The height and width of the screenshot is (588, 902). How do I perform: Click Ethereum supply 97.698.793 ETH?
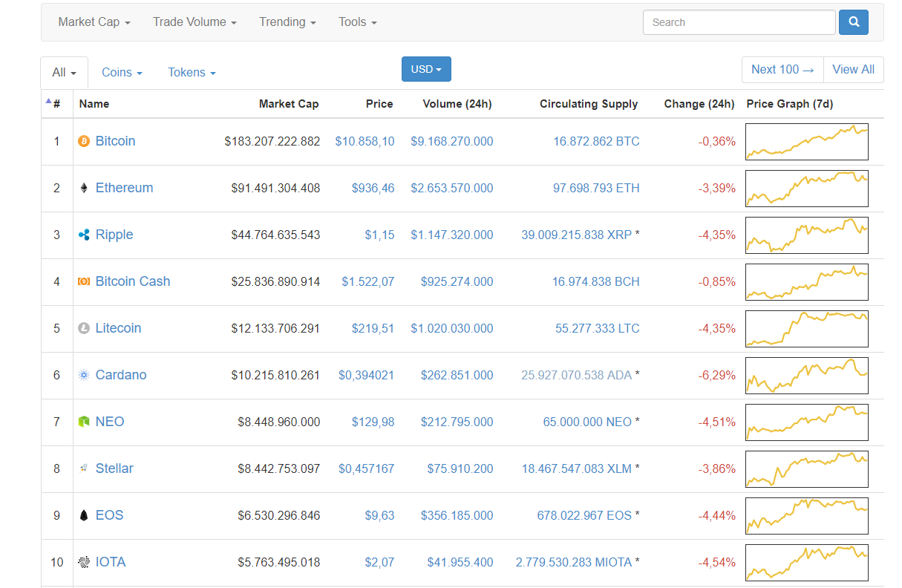[x=596, y=188]
